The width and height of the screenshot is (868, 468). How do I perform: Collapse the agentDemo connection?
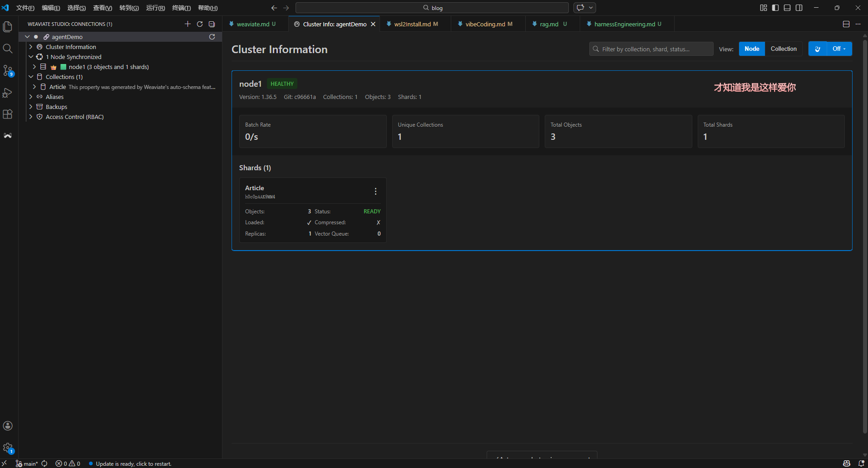coord(27,37)
